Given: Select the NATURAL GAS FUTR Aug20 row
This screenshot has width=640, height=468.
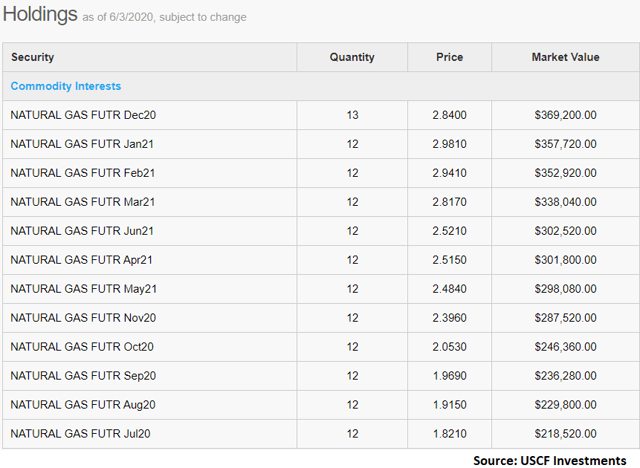Looking at the screenshot, I should 321,405.
